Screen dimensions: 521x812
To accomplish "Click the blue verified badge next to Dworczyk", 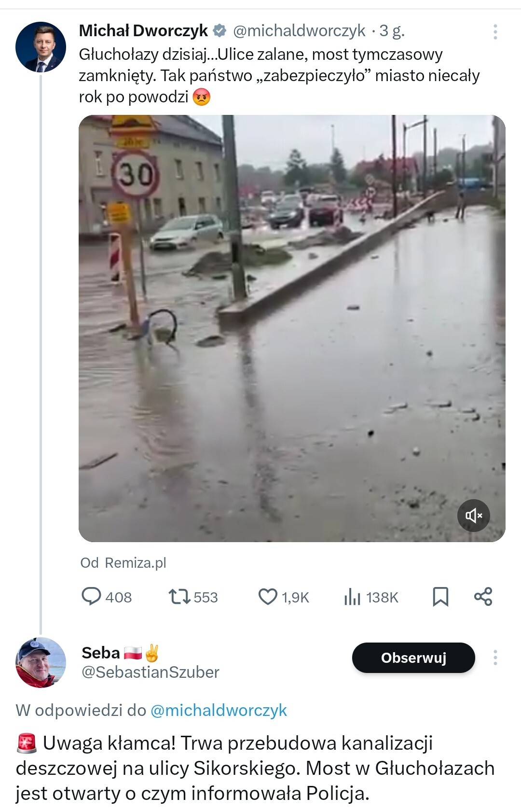I will [220, 31].
